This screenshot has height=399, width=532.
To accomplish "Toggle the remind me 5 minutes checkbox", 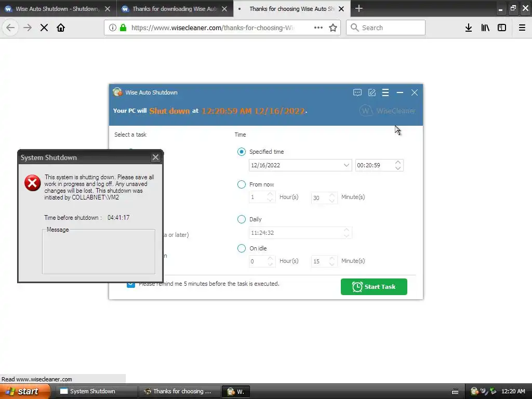I will [130, 284].
